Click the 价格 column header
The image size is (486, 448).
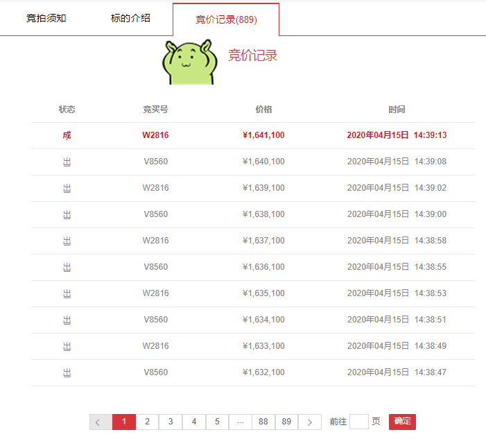(263, 110)
